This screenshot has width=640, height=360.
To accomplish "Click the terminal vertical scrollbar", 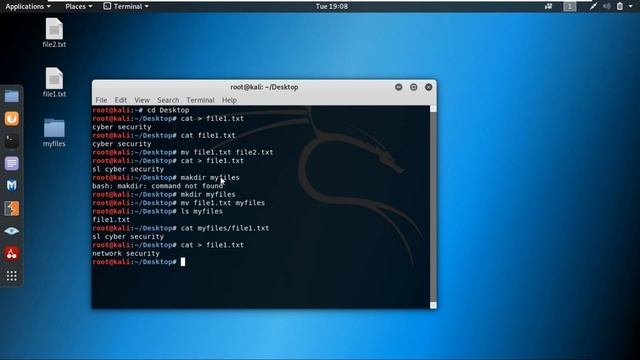I will click(x=433, y=207).
